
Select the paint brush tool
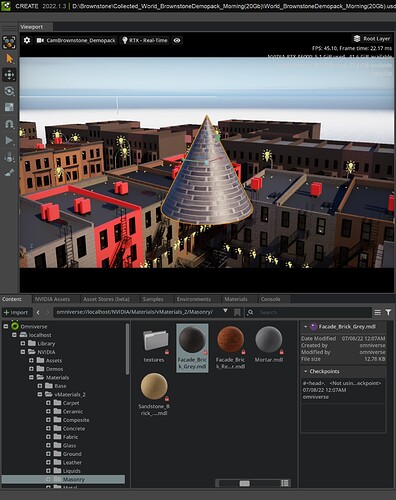9,173
